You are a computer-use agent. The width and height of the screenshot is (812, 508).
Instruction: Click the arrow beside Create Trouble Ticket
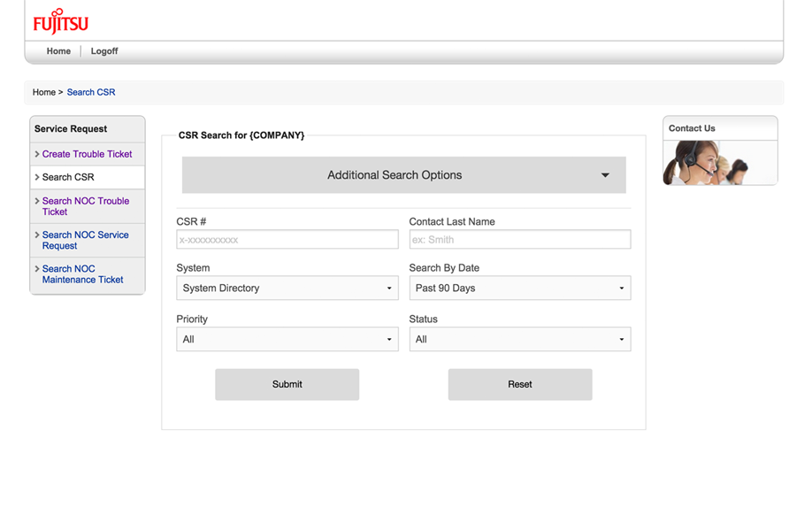coord(36,154)
